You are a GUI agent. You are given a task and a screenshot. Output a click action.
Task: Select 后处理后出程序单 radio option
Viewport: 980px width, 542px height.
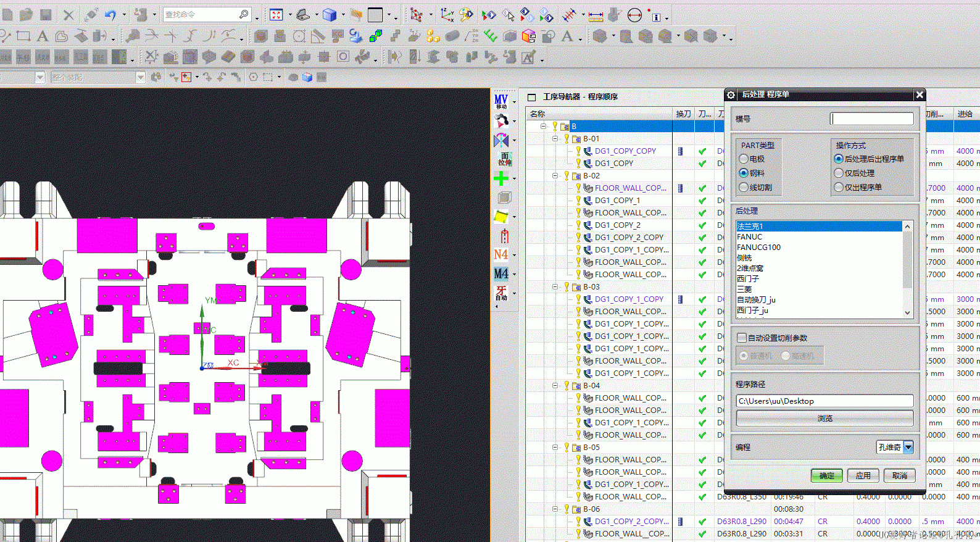coord(839,159)
